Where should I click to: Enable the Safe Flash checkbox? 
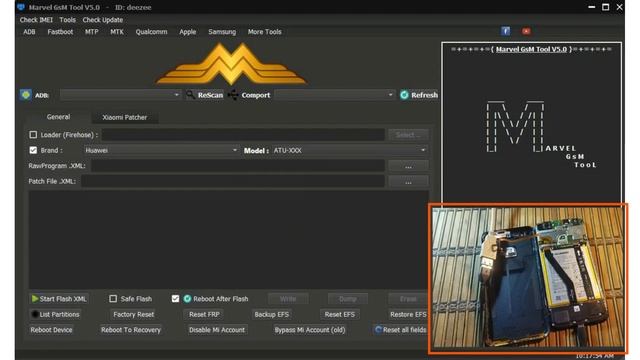[x=113, y=299]
